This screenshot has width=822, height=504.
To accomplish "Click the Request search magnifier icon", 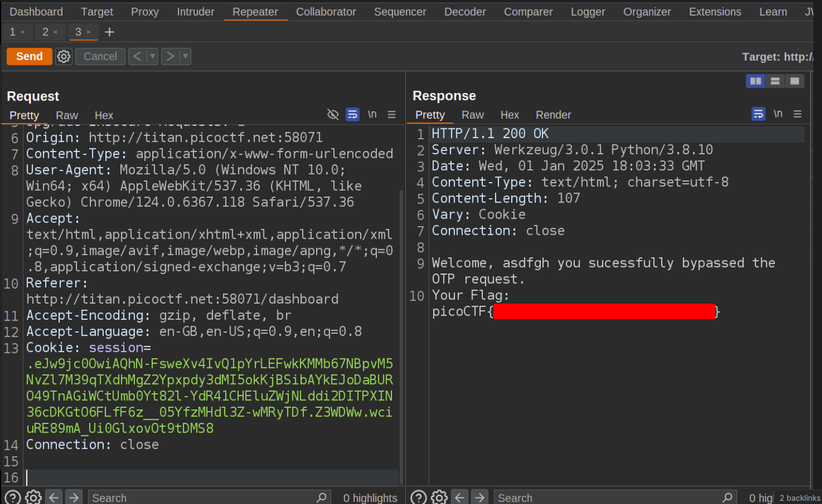I will pyautogui.click(x=321, y=498).
